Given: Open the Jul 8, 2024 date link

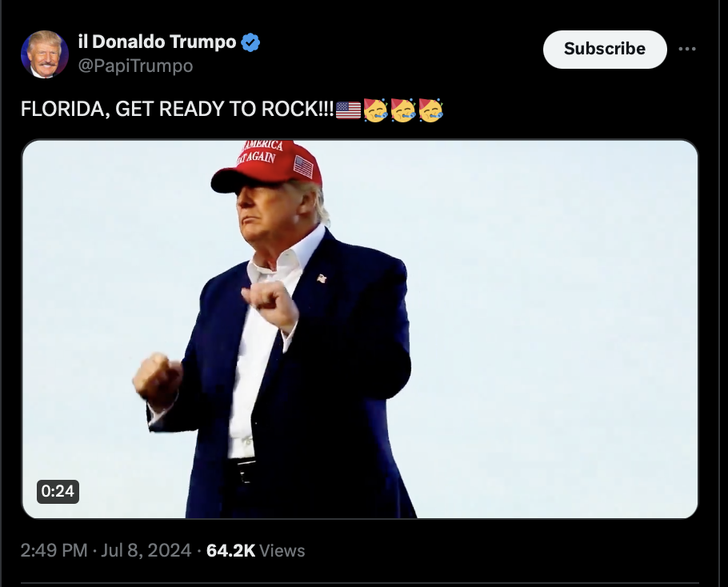Looking at the screenshot, I should tap(146, 550).
